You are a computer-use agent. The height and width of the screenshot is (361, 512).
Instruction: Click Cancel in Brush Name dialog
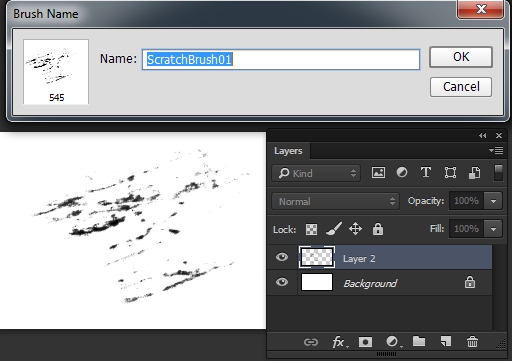(461, 87)
